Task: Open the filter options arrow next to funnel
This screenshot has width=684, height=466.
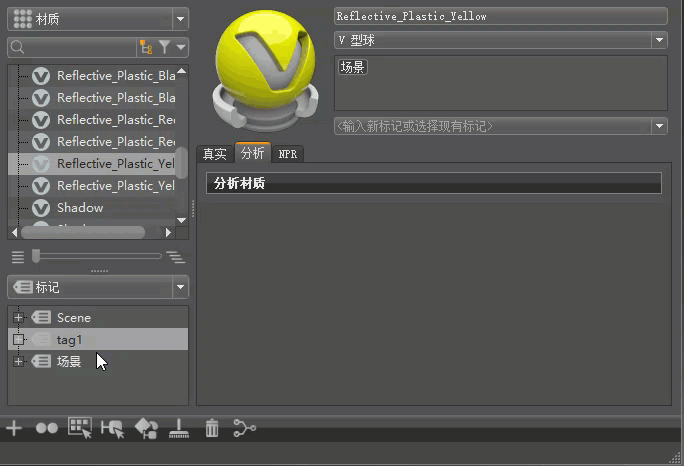Action: click(x=181, y=47)
